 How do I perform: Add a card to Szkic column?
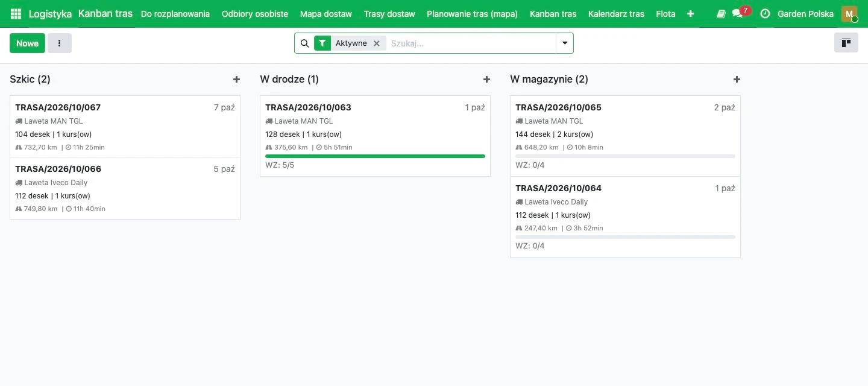pos(236,79)
